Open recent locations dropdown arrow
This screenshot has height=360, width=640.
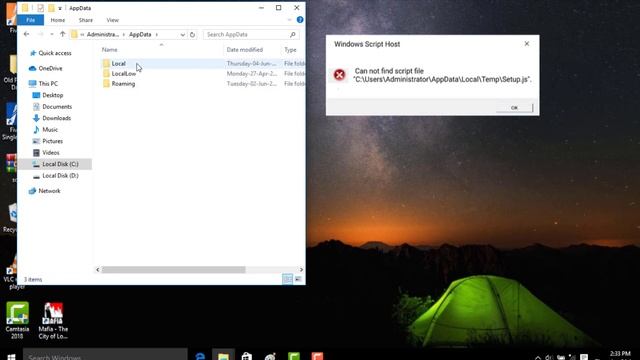(52, 35)
